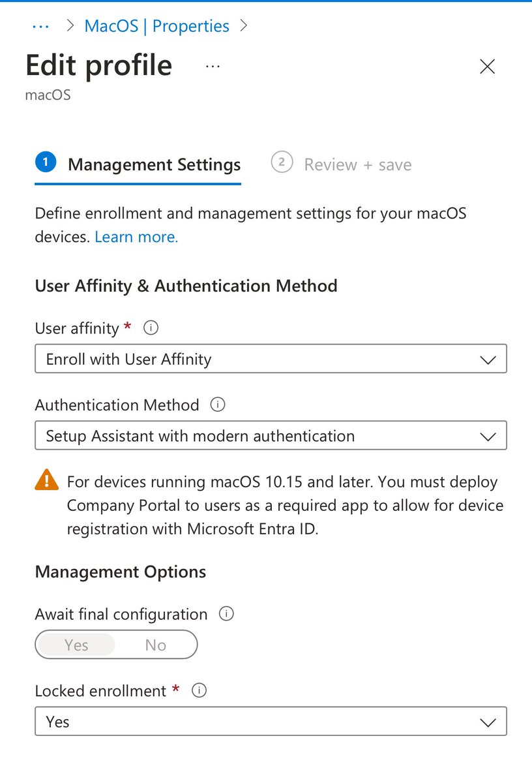Image resolution: width=532 pixels, height=783 pixels.
Task: Open the Authentication Method dropdown
Action: tap(271, 436)
